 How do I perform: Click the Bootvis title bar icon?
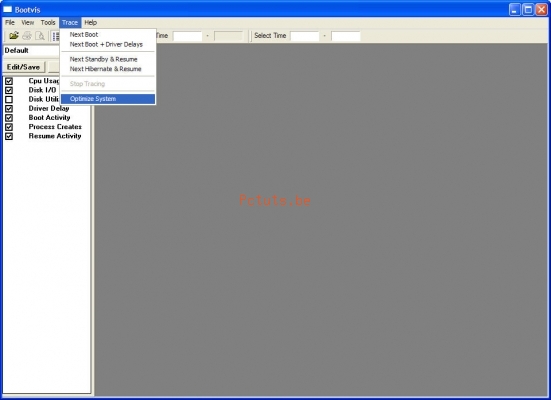pos(8,9)
